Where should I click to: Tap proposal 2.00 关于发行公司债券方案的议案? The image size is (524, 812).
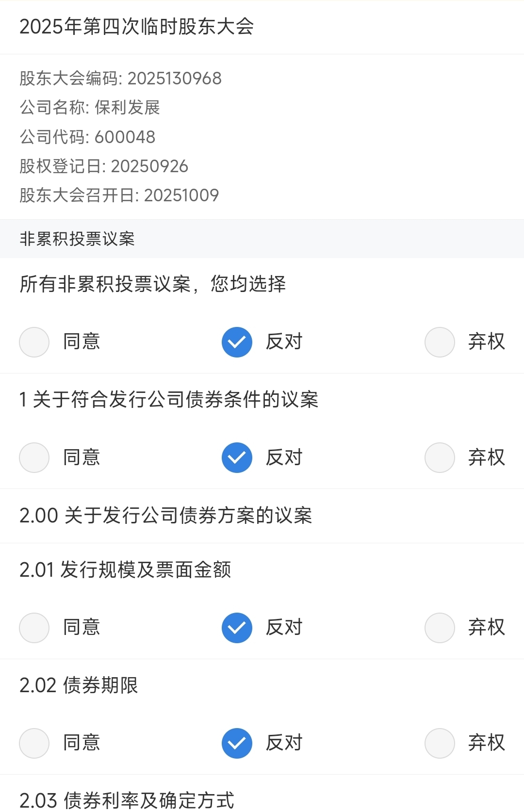coord(166,516)
